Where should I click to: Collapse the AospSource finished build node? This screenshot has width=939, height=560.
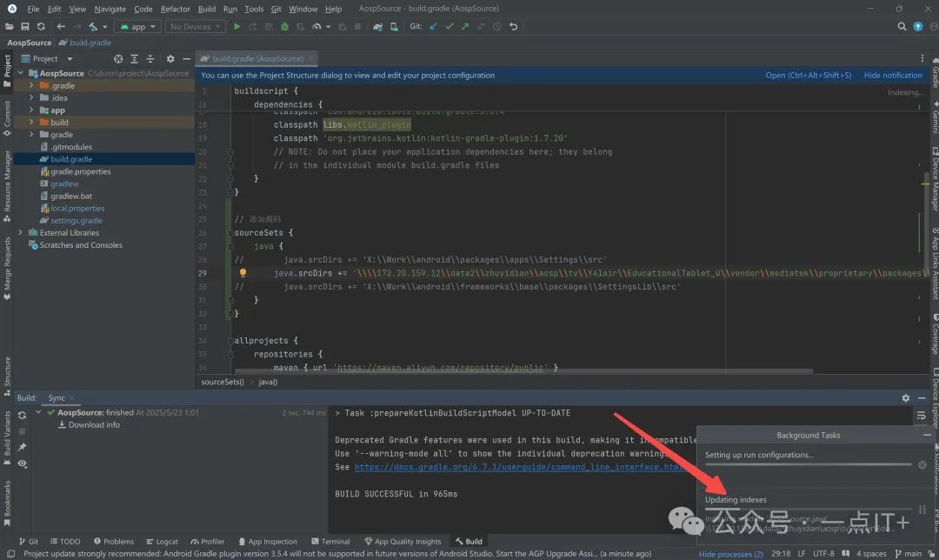tap(38, 412)
